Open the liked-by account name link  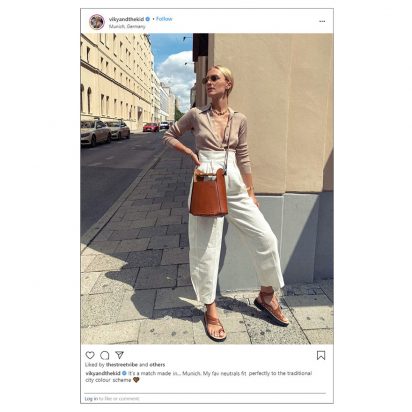(x=121, y=365)
